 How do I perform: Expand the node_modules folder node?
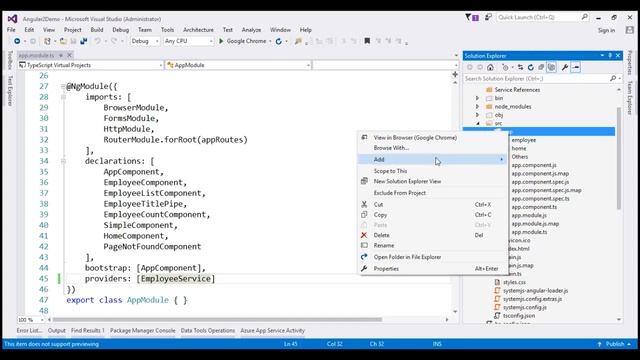tap(477, 107)
